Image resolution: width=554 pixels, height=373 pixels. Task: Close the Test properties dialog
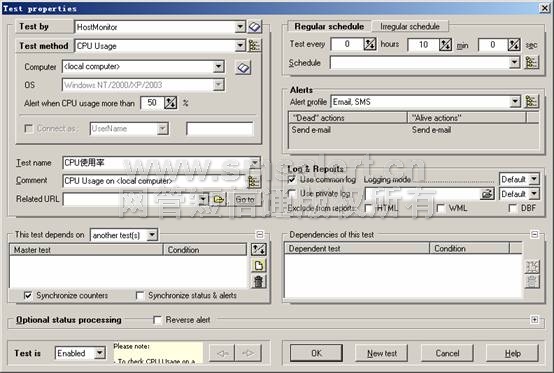(x=544, y=8)
